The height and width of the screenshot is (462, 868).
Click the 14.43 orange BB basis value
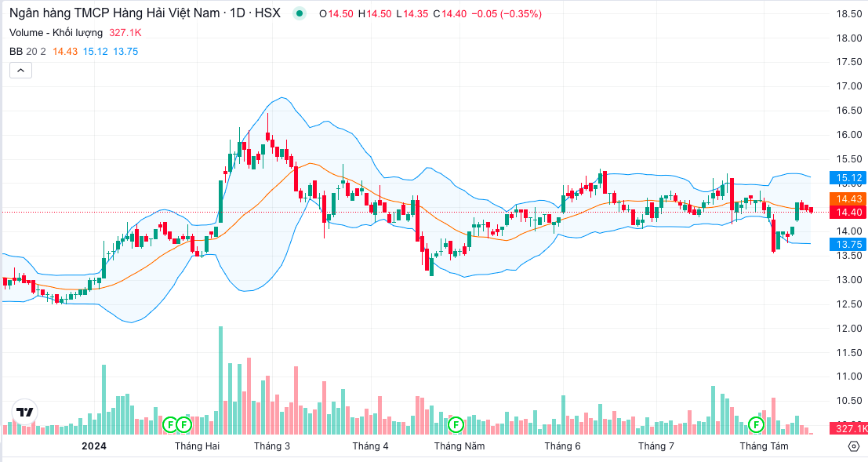(65, 52)
